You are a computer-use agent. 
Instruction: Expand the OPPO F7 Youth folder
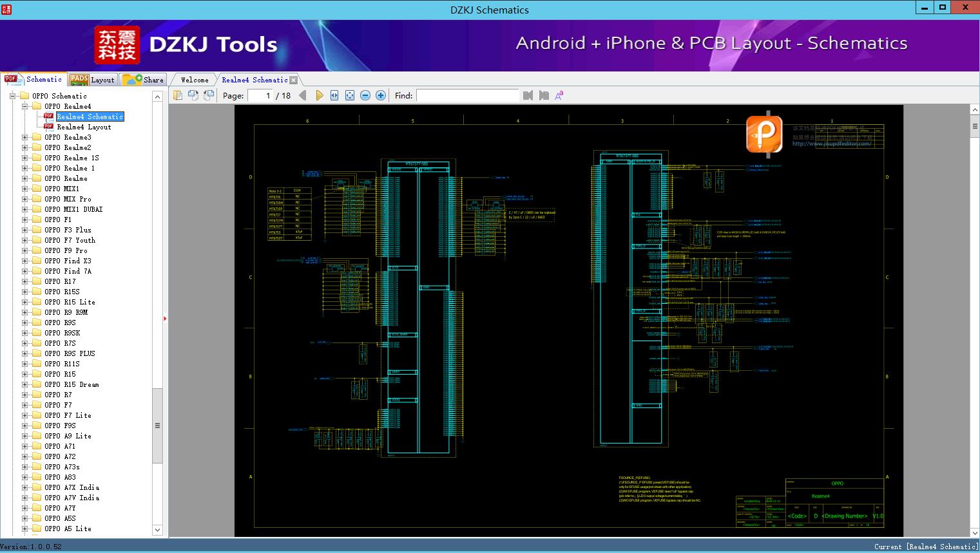pos(24,240)
